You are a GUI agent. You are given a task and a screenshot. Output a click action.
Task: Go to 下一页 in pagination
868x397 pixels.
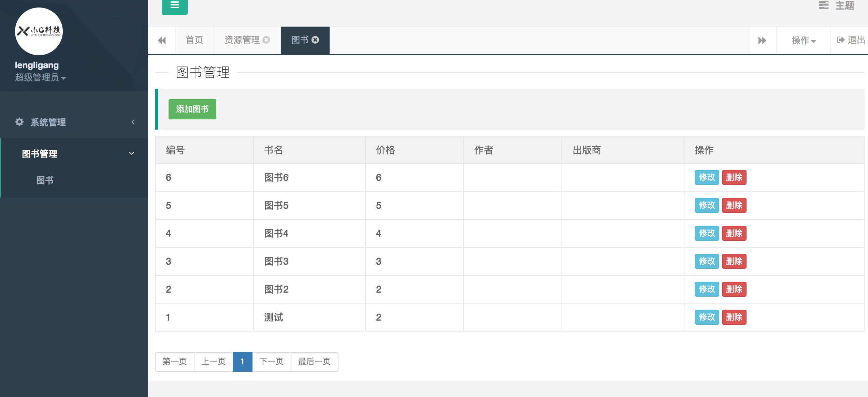271,362
